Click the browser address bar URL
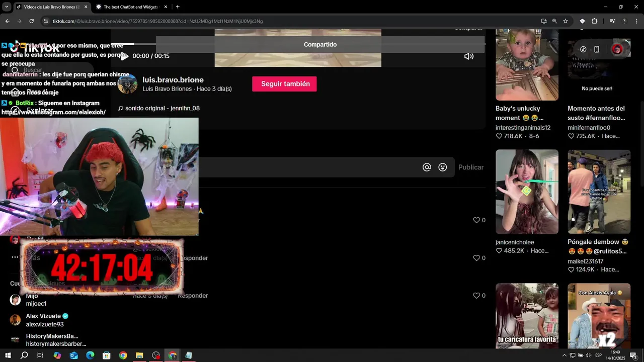644x362 pixels. [157, 21]
